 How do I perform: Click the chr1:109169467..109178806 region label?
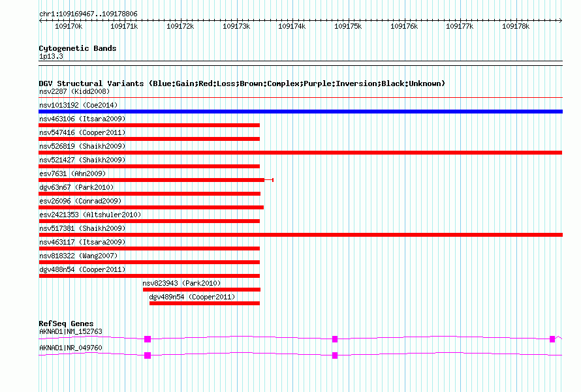click(88, 14)
